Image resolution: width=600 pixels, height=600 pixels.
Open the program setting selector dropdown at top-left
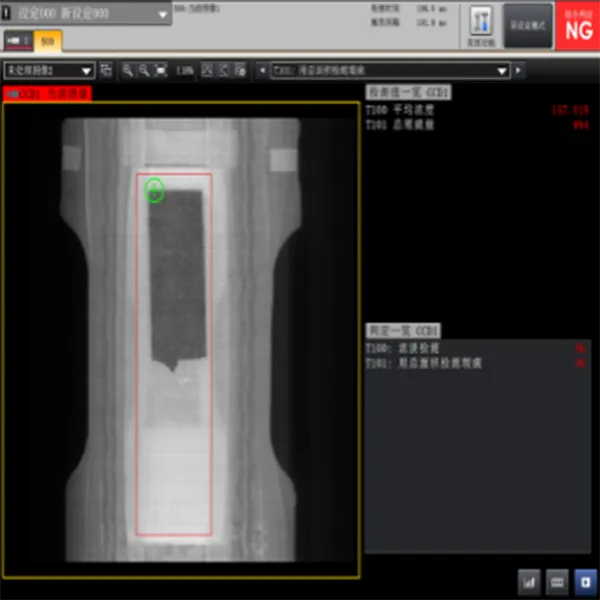[86, 13]
